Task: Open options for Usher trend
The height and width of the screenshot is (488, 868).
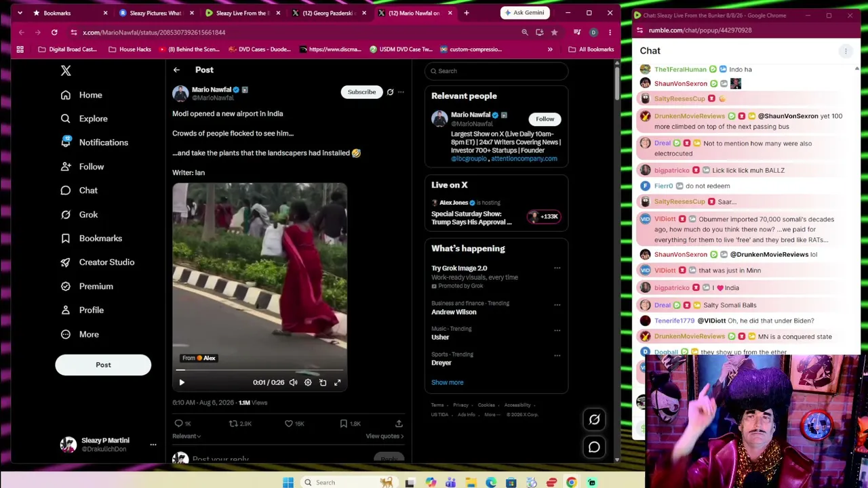Action: click(x=557, y=330)
